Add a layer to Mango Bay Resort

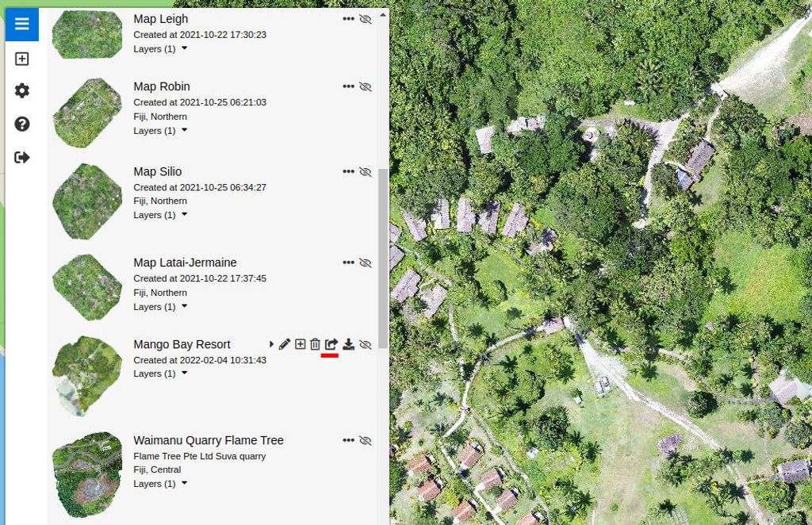click(301, 344)
